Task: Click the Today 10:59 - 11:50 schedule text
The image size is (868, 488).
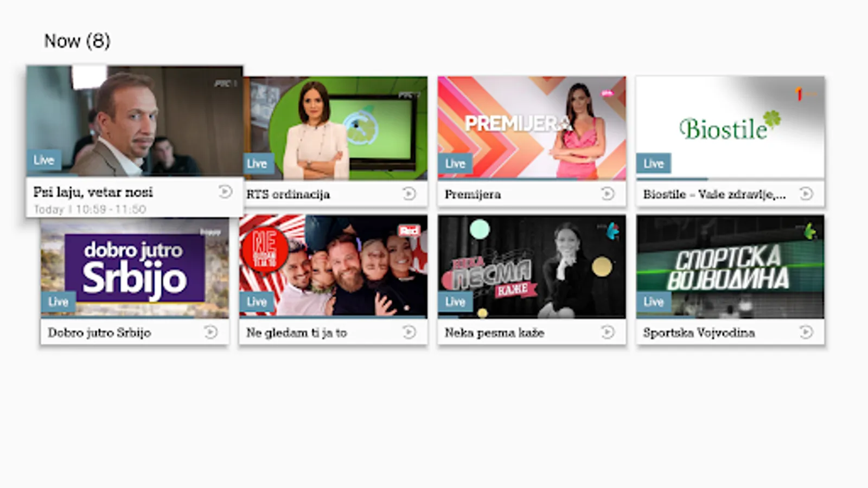Action: (90, 209)
